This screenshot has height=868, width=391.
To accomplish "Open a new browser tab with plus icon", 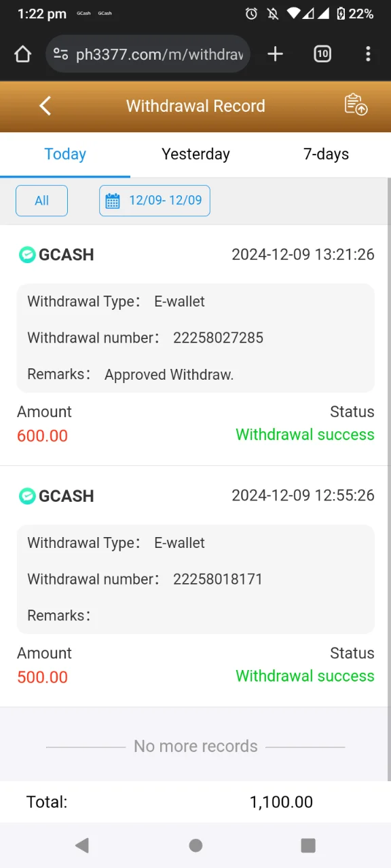I will pyautogui.click(x=275, y=54).
